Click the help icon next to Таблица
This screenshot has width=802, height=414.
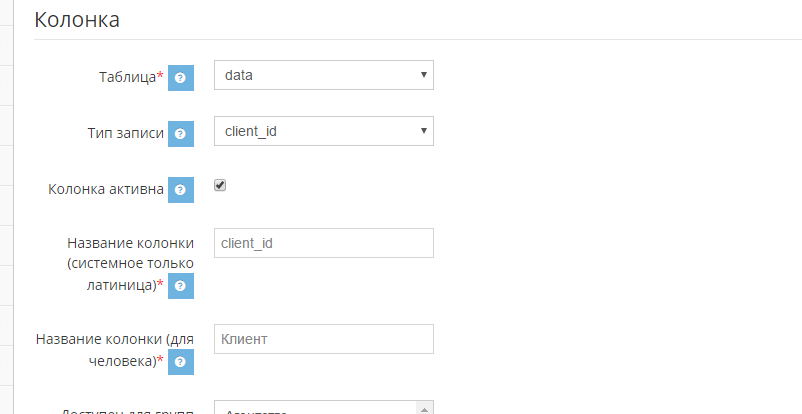pos(181,78)
